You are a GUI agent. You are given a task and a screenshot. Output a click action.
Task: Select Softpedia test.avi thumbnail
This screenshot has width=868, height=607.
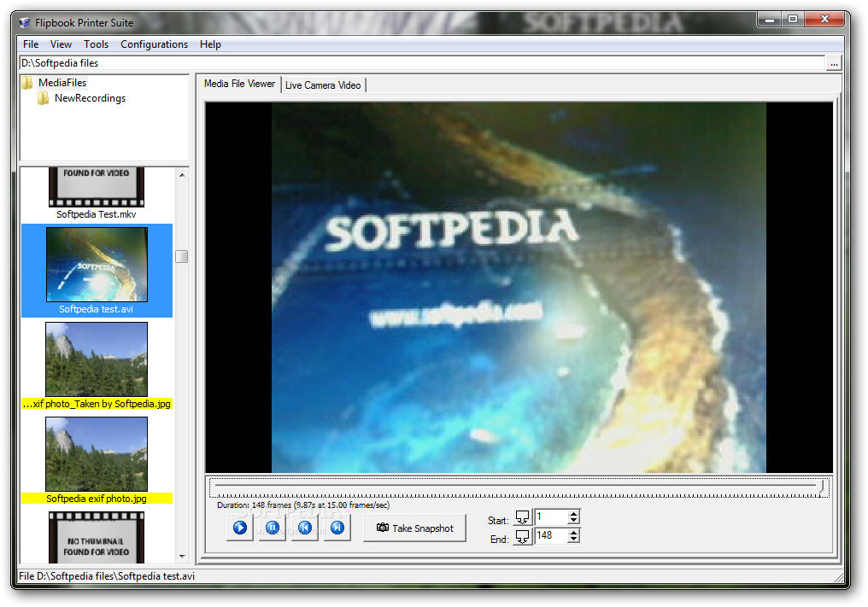(97, 265)
